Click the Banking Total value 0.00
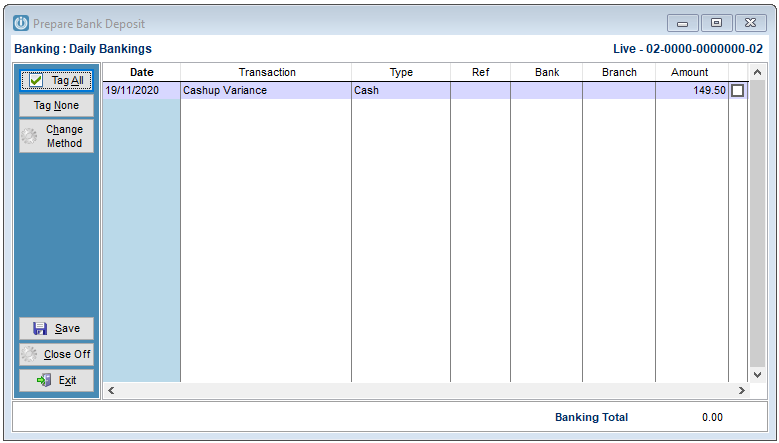 point(712,417)
